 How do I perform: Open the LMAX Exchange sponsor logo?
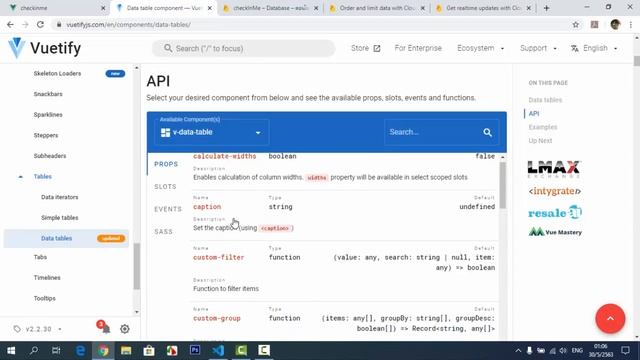click(554, 169)
